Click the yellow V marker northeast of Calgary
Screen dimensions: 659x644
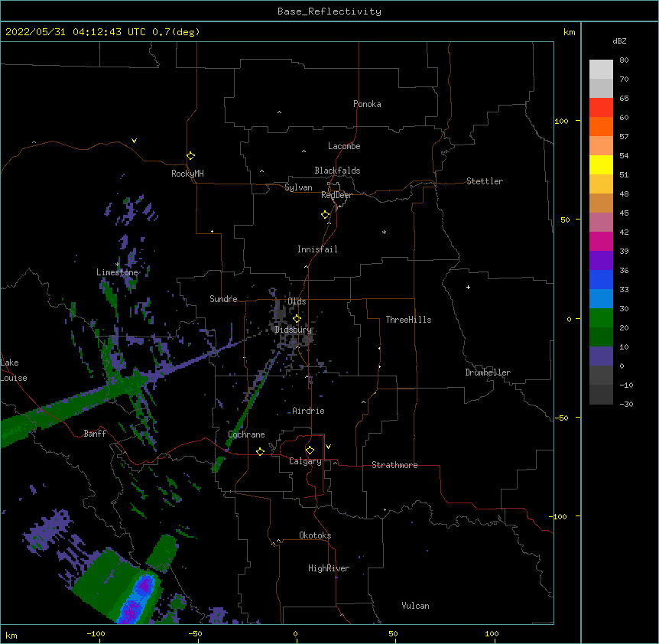[328, 447]
